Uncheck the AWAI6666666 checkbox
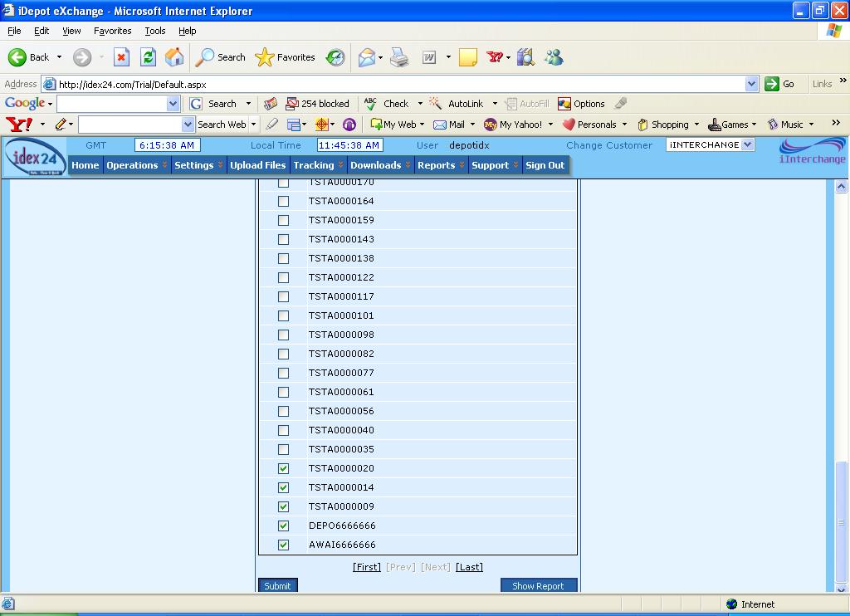Viewport: 850px width, 616px height. [x=283, y=545]
